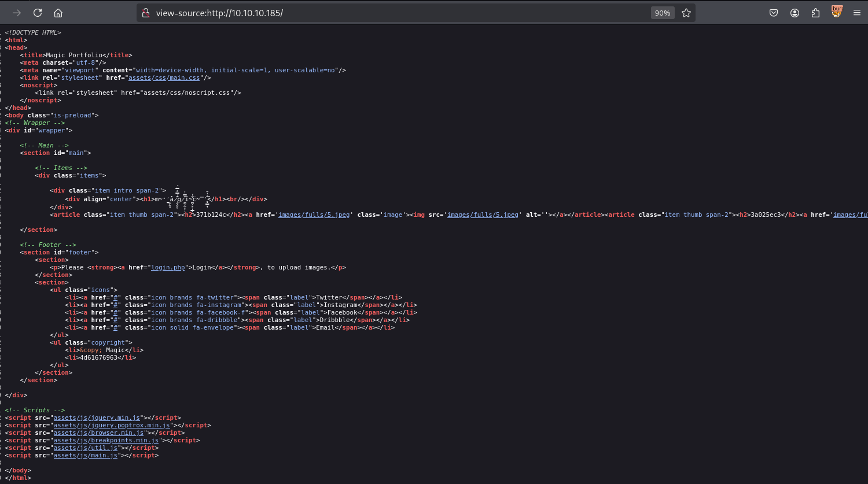Open the assets/js/browser.min.js link
The image size is (868, 484).
pos(99,433)
